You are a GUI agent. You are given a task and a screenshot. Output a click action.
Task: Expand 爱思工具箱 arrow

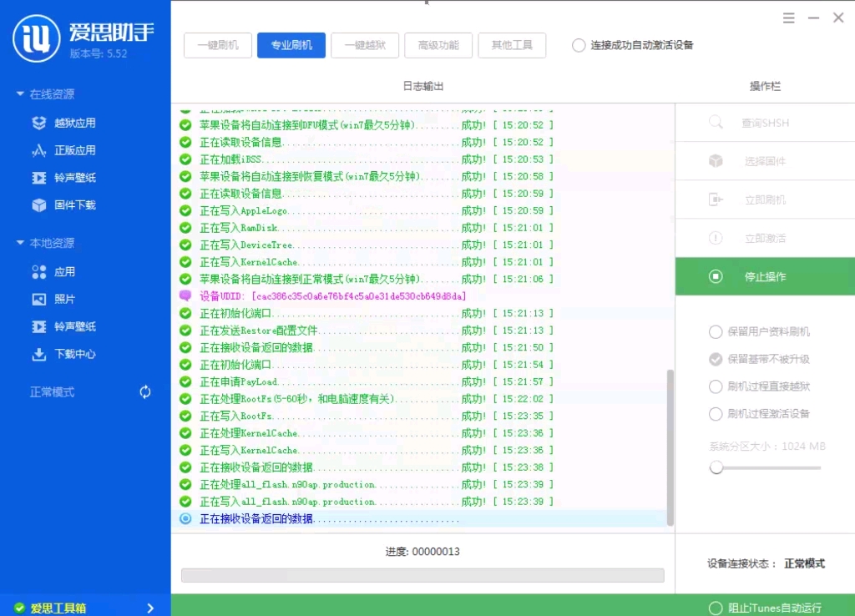click(150, 608)
